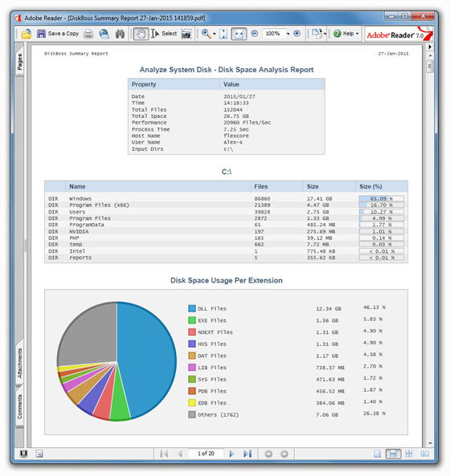The width and height of the screenshot is (450, 476).
Task: Click the go to next view button
Action: click(284, 454)
